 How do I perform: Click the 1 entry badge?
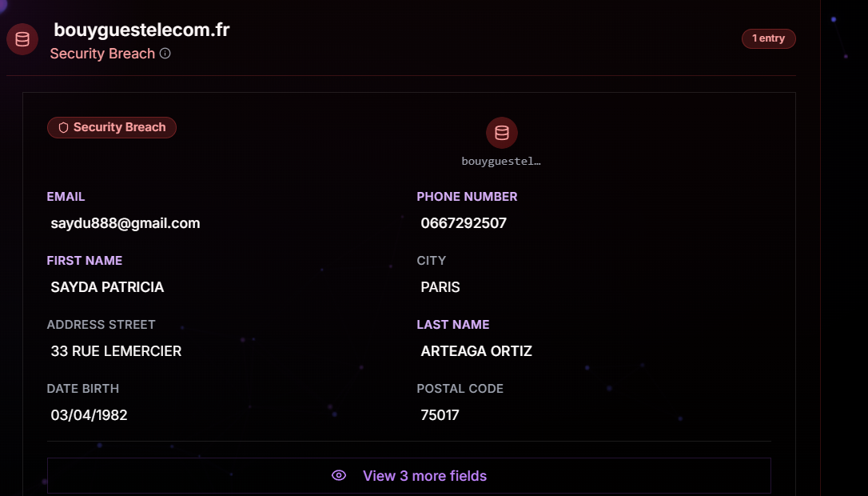pyautogui.click(x=768, y=38)
